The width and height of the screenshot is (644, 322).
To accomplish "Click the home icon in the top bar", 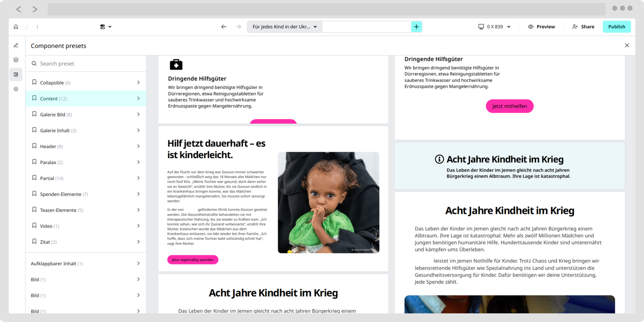I will point(16,27).
